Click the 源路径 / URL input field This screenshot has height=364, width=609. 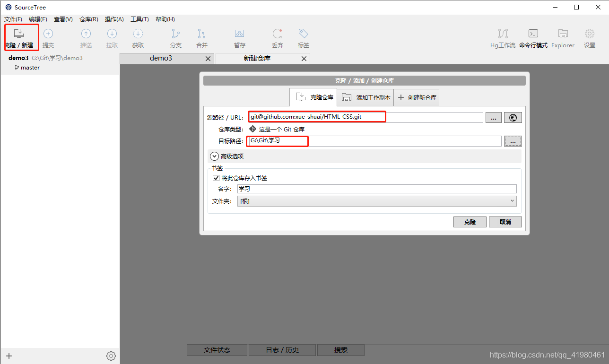pyautogui.click(x=366, y=117)
